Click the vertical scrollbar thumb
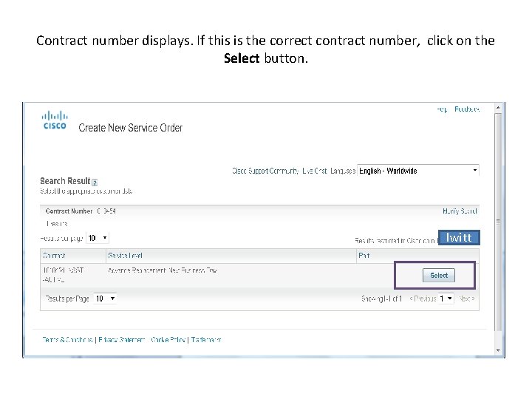The image size is (532, 399). 498,222
